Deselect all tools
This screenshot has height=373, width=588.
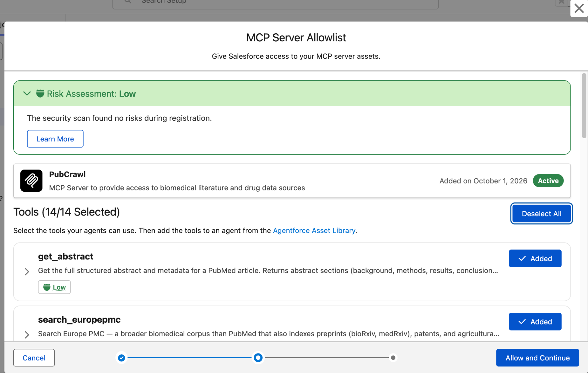click(541, 214)
